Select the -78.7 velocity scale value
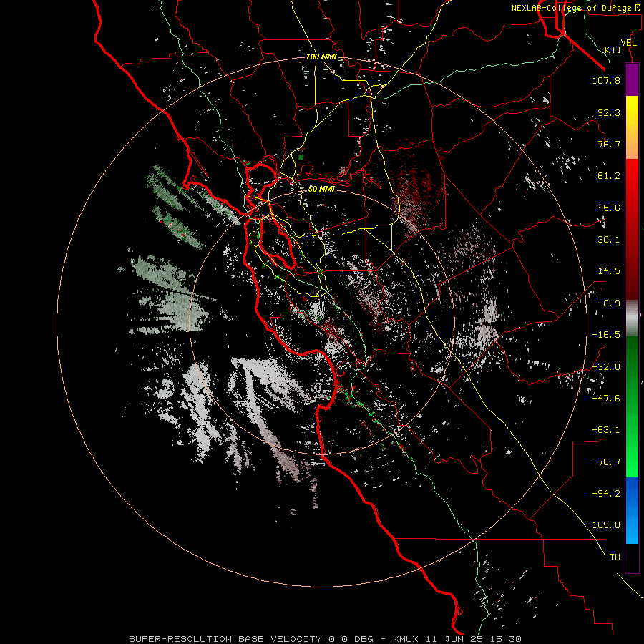This screenshot has width=644, height=644. (606, 462)
